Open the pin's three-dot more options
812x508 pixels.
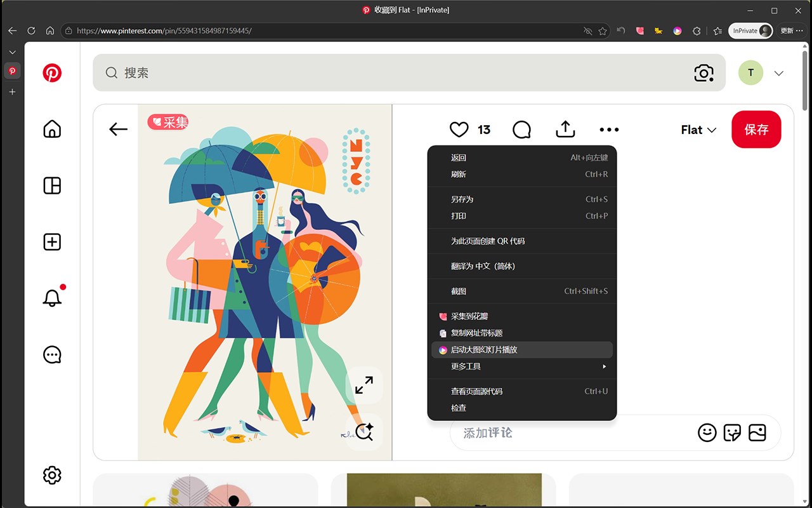(x=609, y=130)
